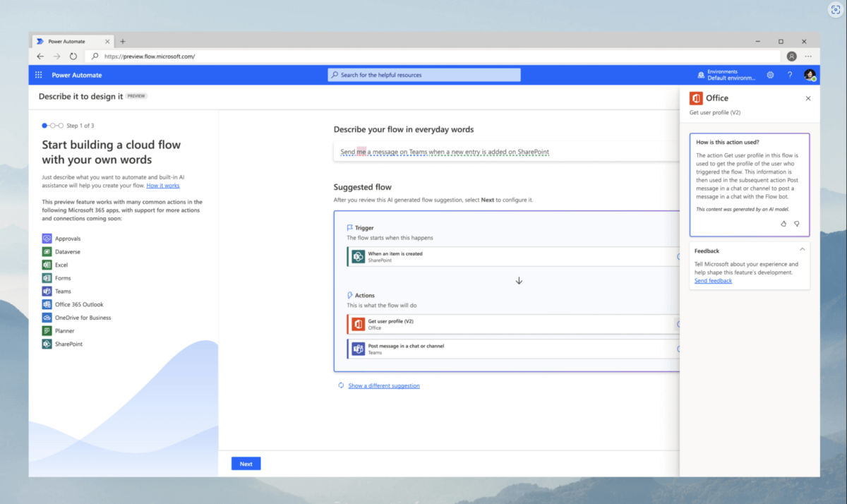Select Get user profile (V2) action card
The width and height of the screenshot is (847, 504).
point(513,324)
